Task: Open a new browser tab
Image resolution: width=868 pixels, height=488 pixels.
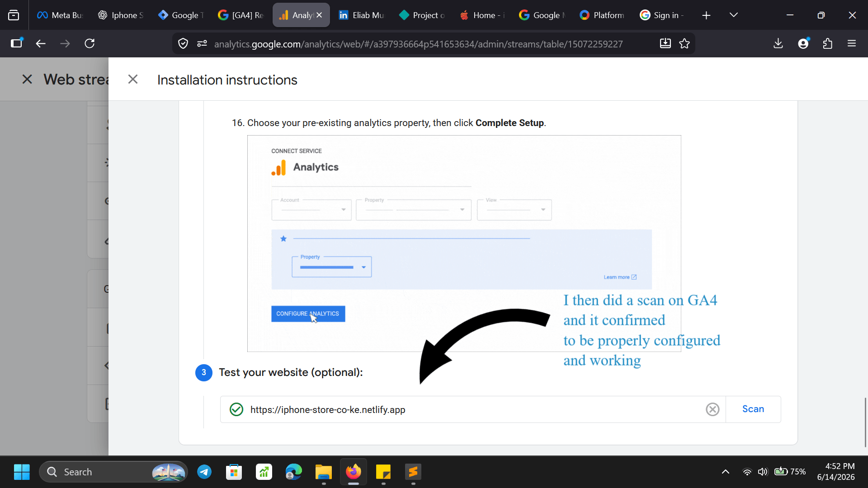Action: pyautogui.click(x=706, y=15)
